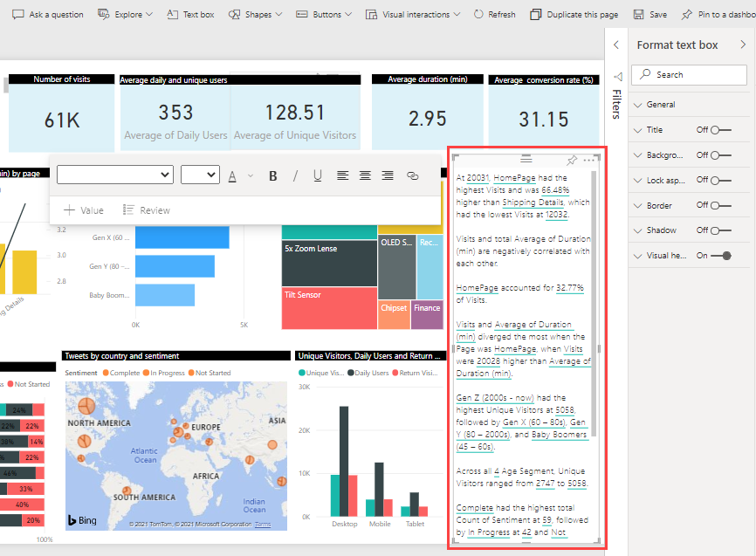
Task: Open Visual interactions menu
Action: [413, 15]
